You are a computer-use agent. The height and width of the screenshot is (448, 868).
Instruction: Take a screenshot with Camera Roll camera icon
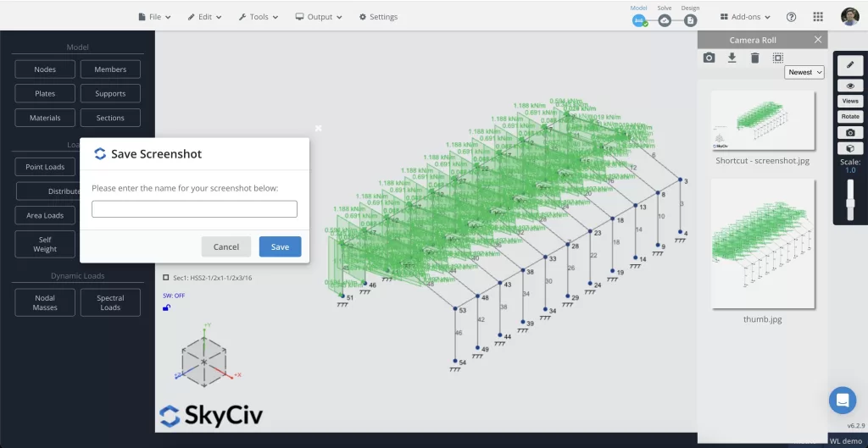click(x=709, y=58)
